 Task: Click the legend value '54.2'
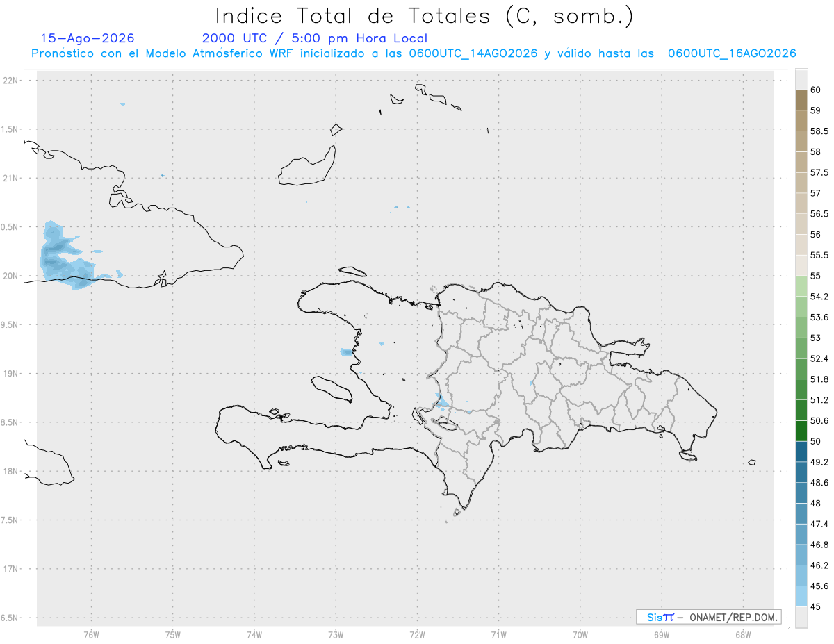coord(819,297)
